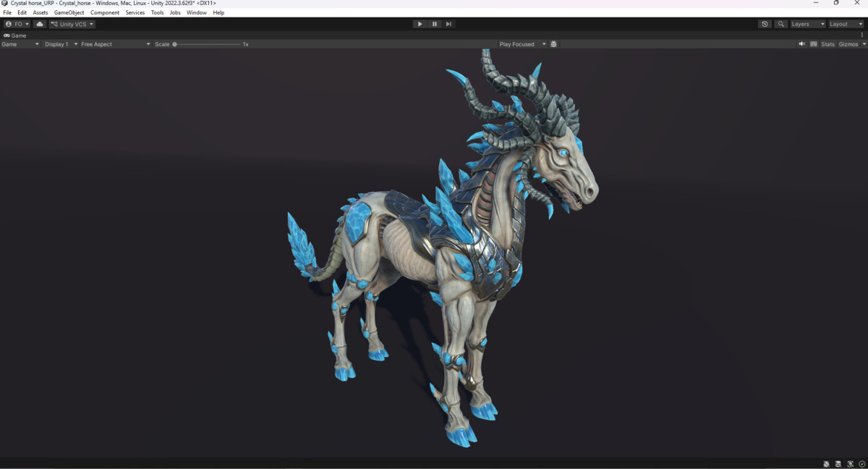Select the Game tab
The width and height of the screenshot is (868, 469).
point(15,35)
